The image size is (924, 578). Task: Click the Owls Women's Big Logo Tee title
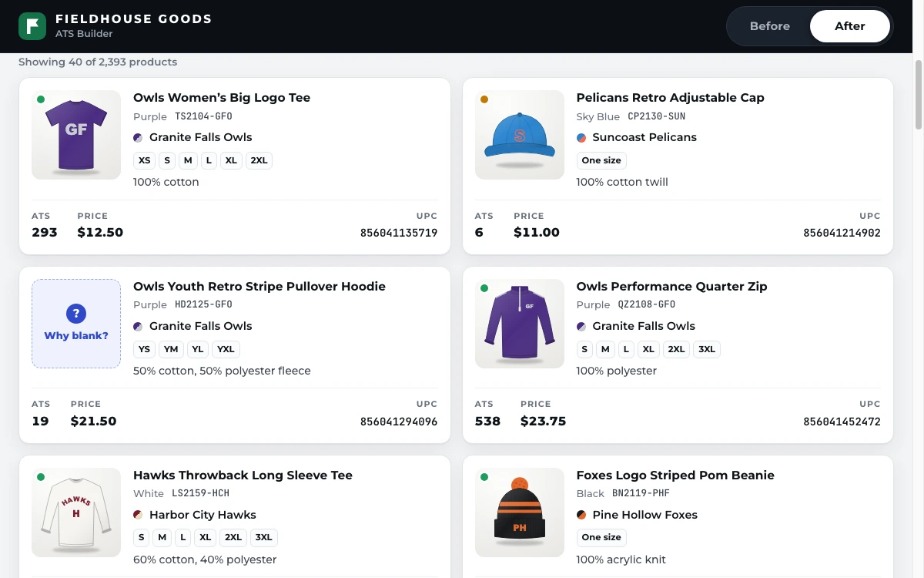tap(222, 98)
